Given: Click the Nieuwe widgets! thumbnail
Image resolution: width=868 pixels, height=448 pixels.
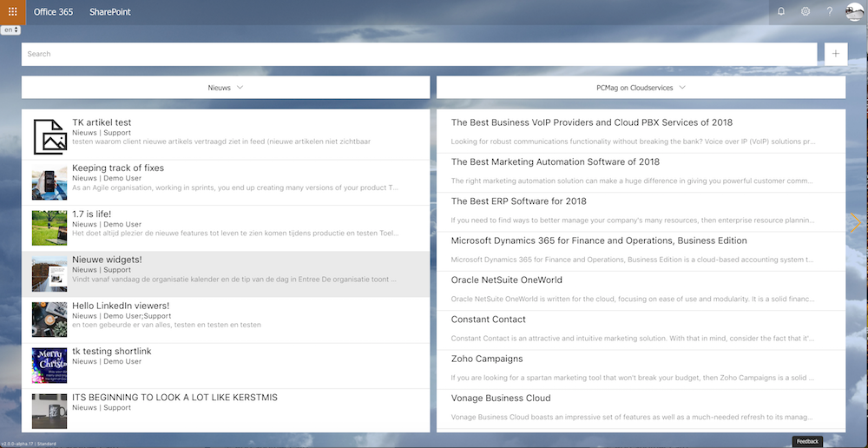Looking at the screenshot, I should (49, 274).
